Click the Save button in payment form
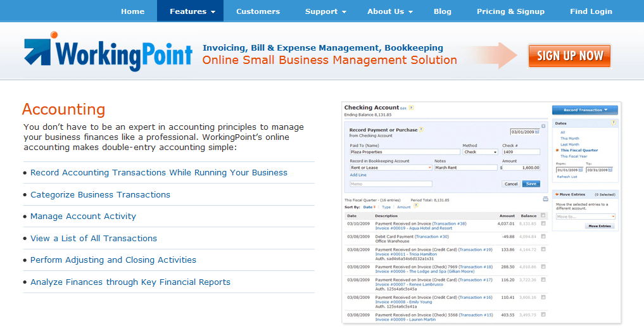 click(531, 184)
